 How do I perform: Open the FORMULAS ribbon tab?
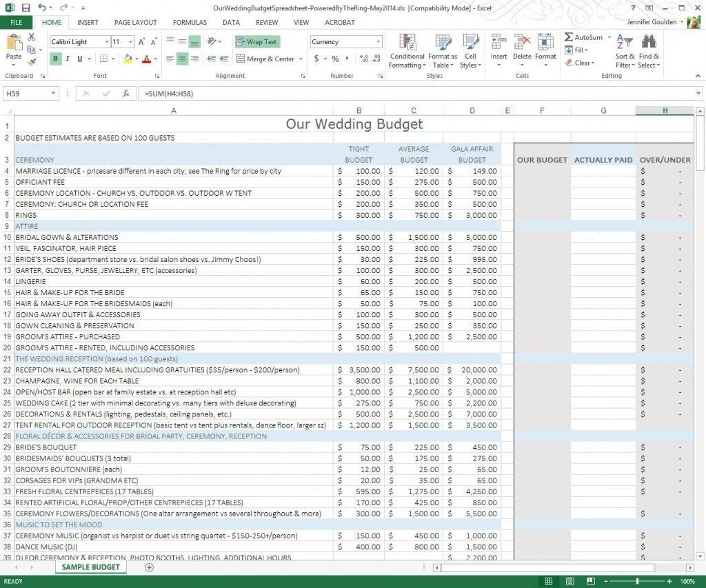190,22
